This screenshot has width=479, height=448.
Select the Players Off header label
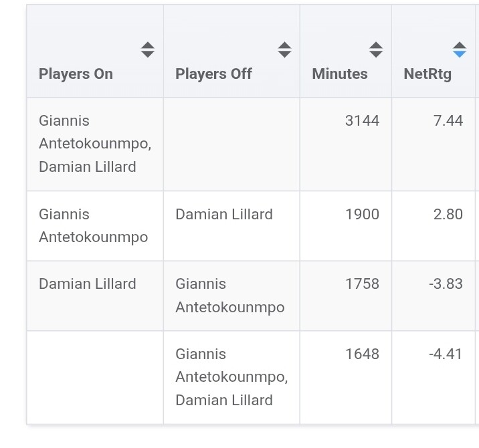click(x=213, y=74)
